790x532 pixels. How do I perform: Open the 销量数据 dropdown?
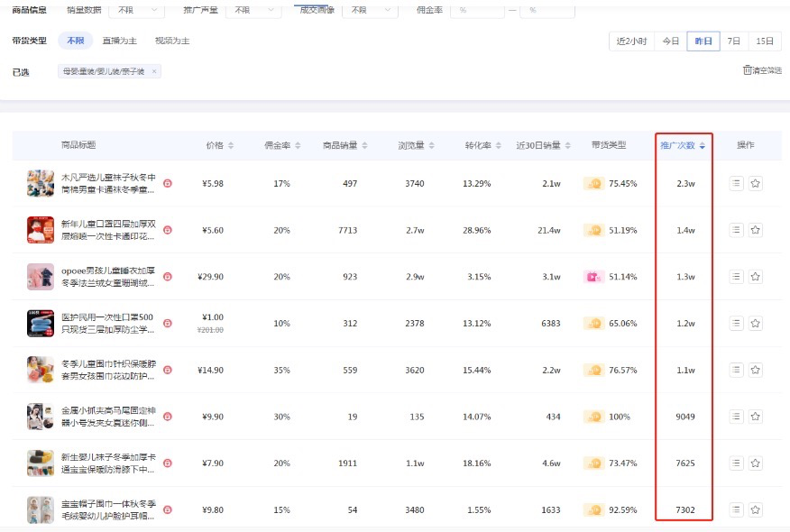(136, 10)
